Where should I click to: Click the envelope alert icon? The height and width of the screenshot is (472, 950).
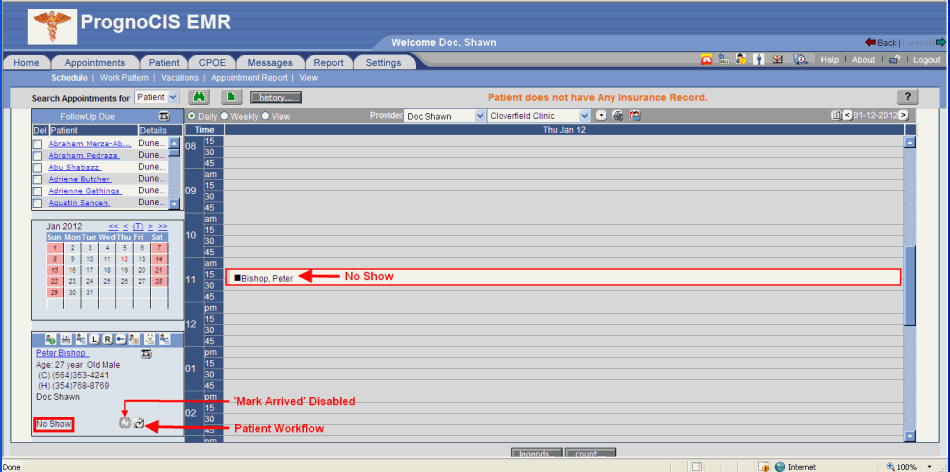(777, 59)
